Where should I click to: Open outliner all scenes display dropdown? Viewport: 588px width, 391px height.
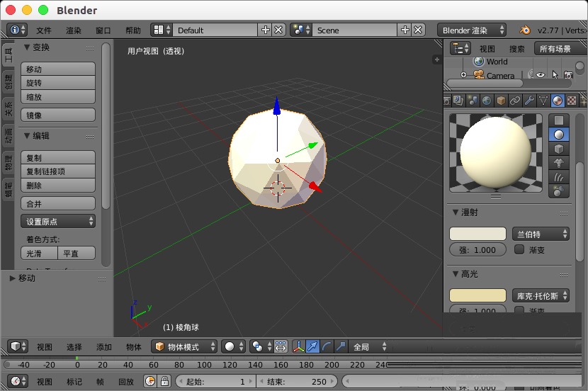[560, 48]
